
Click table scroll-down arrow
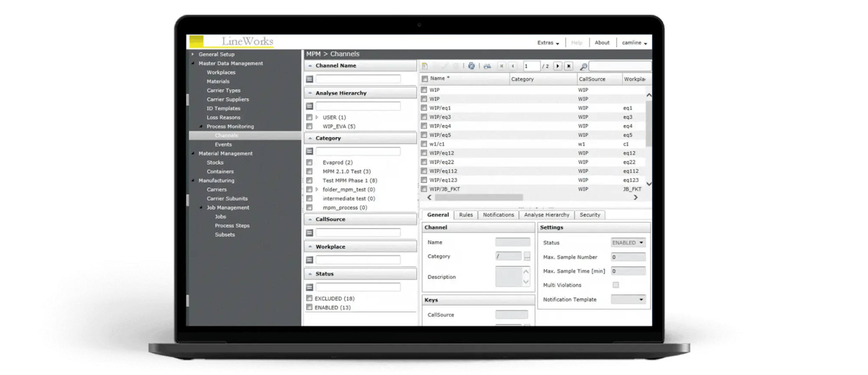[x=649, y=184]
